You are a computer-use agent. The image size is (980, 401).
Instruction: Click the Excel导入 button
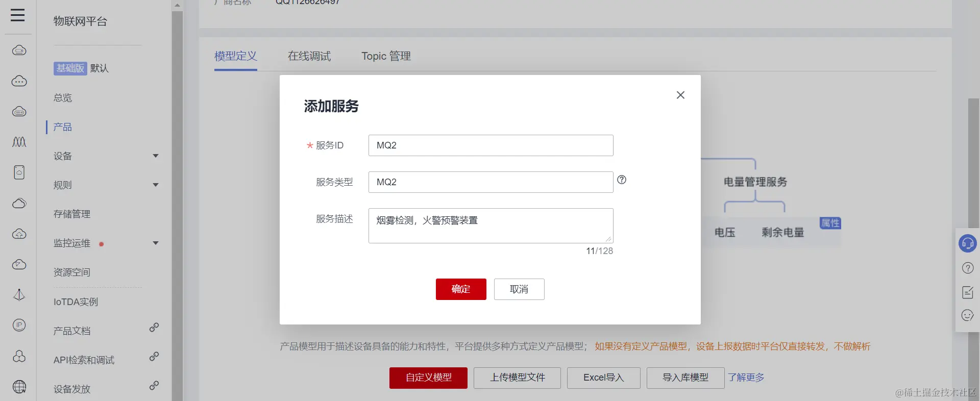click(604, 378)
